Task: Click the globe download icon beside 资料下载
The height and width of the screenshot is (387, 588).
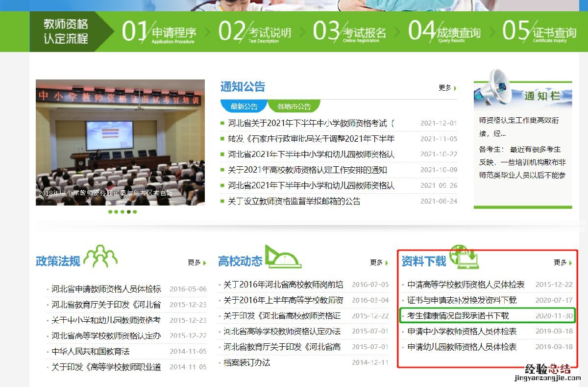Action: click(464, 257)
